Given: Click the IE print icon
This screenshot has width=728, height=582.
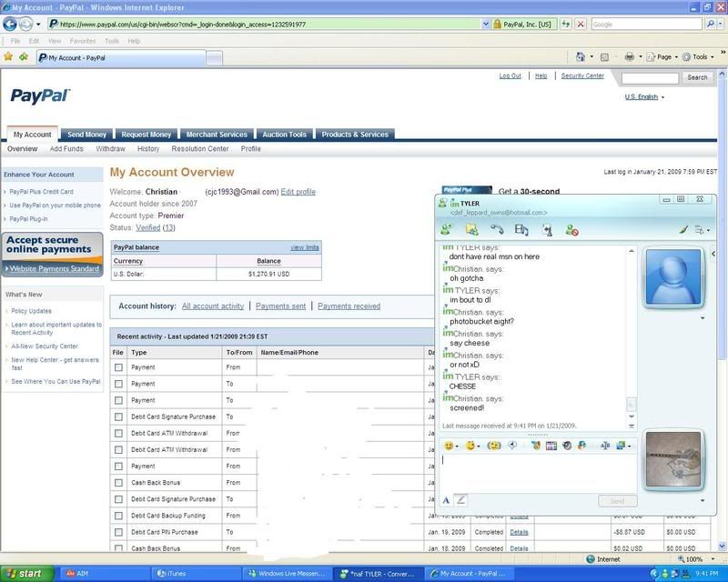Looking at the screenshot, I should tap(629, 56).
